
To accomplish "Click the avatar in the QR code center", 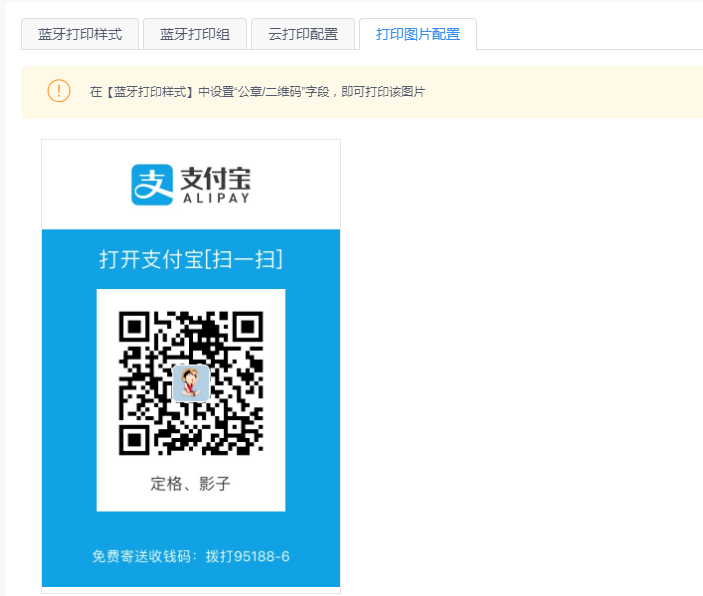I will [x=191, y=383].
